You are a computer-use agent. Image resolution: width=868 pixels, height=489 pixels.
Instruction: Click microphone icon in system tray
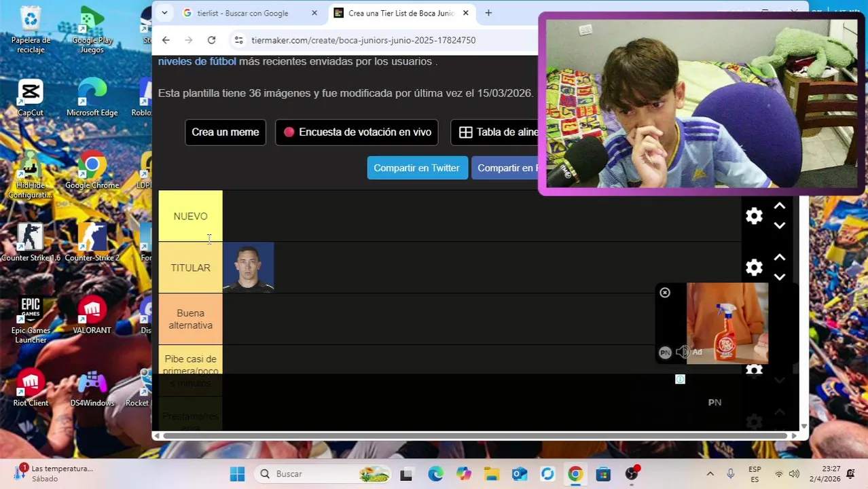(x=731, y=474)
